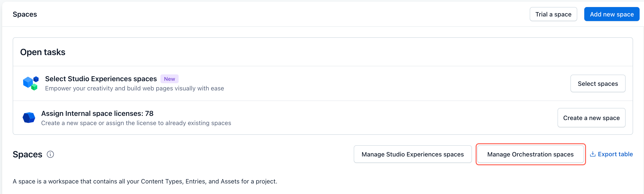Open the Spaces info tooltip icon
The width and height of the screenshot is (644, 194).
pos(50,154)
